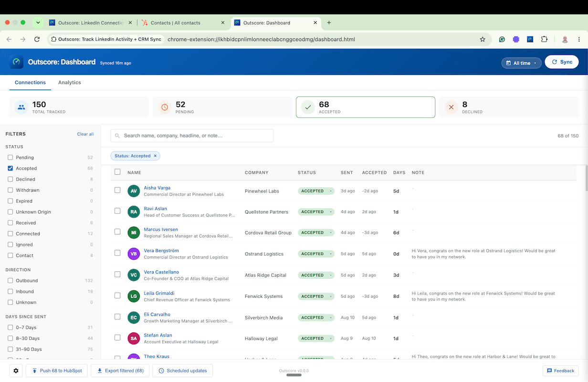
Task: Click Export filtered (68) button
Action: click(x=120, y=371)
